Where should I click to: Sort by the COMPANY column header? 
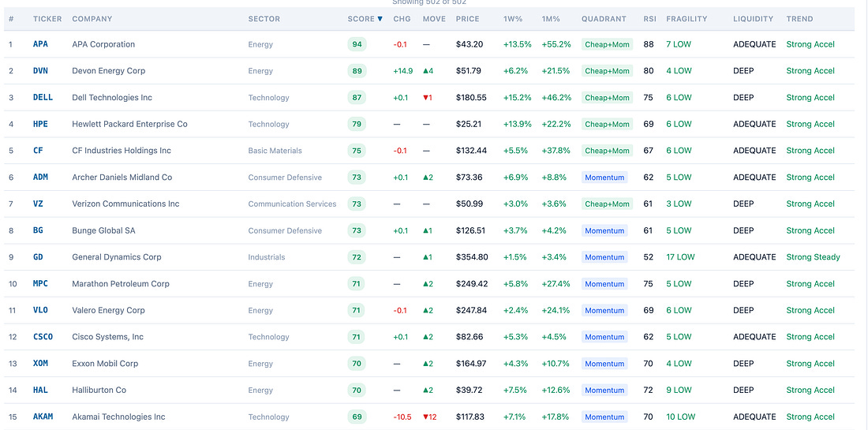92,19
